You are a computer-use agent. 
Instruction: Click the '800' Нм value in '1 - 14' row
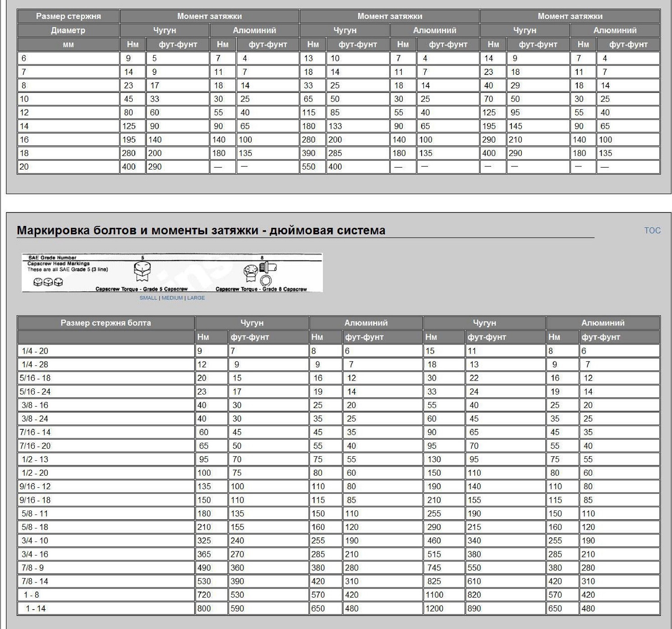click(212, 608)
